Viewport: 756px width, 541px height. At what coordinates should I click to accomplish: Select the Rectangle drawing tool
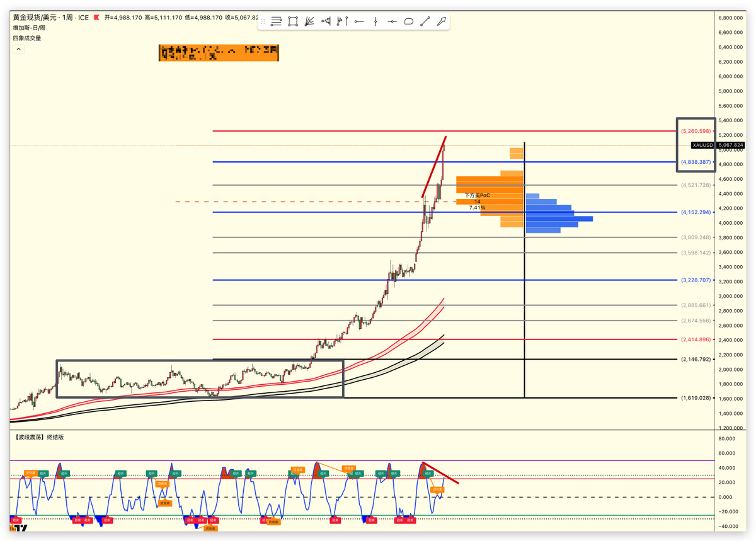[293, 21]
